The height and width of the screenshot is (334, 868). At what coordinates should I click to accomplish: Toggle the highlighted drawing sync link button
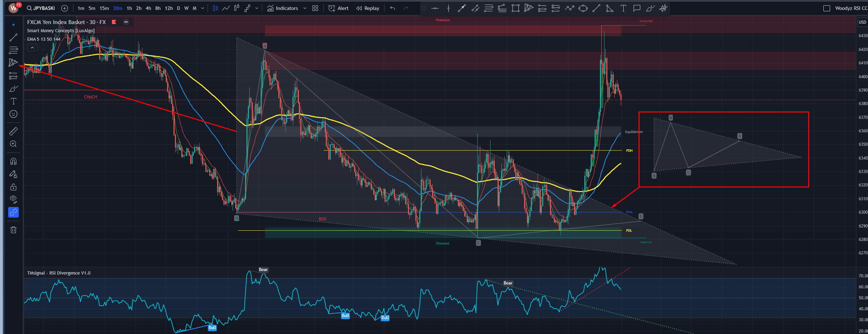(13, 212)
